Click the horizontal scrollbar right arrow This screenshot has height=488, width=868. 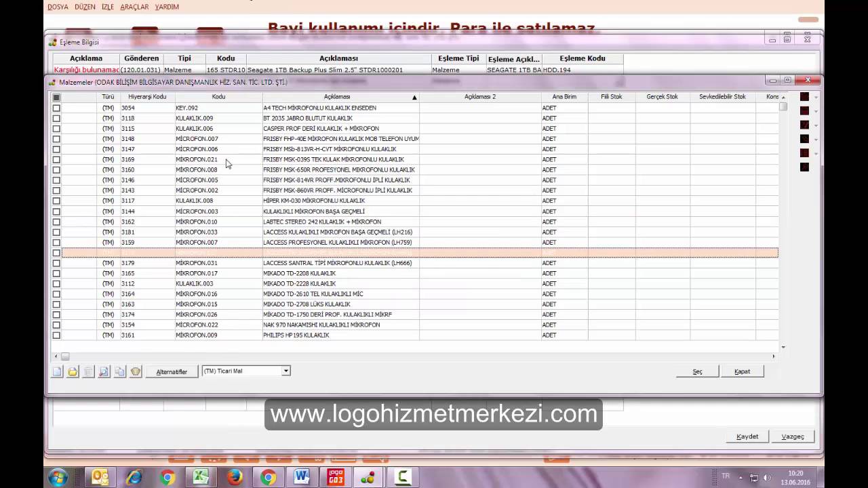click(x=773, y=356)
